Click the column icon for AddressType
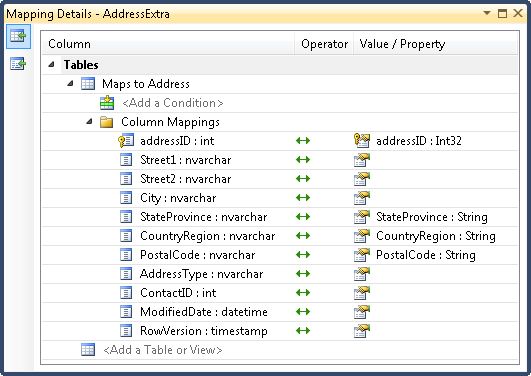531x376 pixels. click(x=126, y=274)
